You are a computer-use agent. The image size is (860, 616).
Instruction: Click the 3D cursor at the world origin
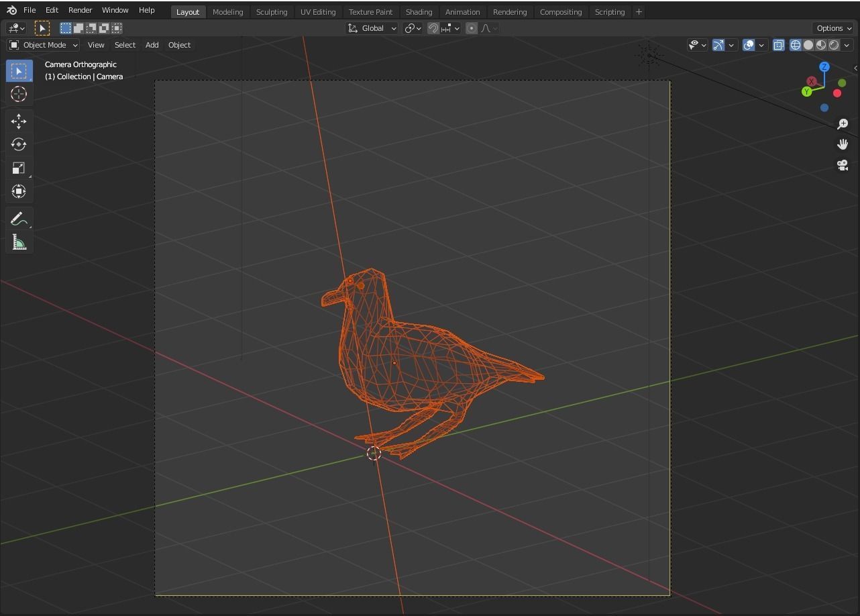374,454
